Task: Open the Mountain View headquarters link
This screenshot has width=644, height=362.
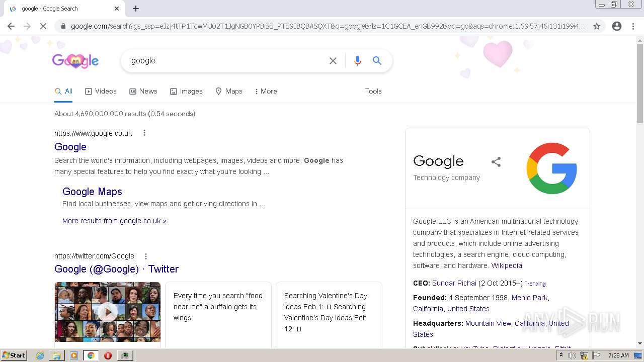Action: coord(488,323)
